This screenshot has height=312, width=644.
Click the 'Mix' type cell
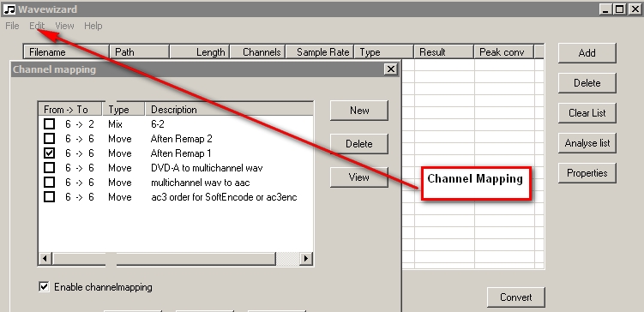116,124
